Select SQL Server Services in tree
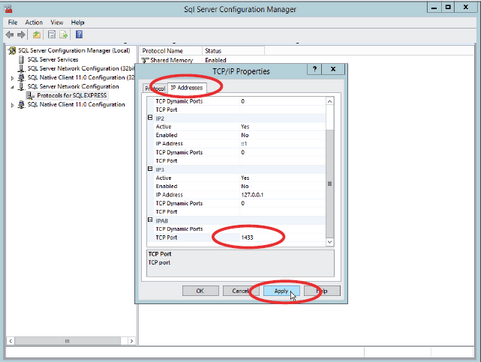The height and width of the screenshot is (362, 481). pos(53,60)
